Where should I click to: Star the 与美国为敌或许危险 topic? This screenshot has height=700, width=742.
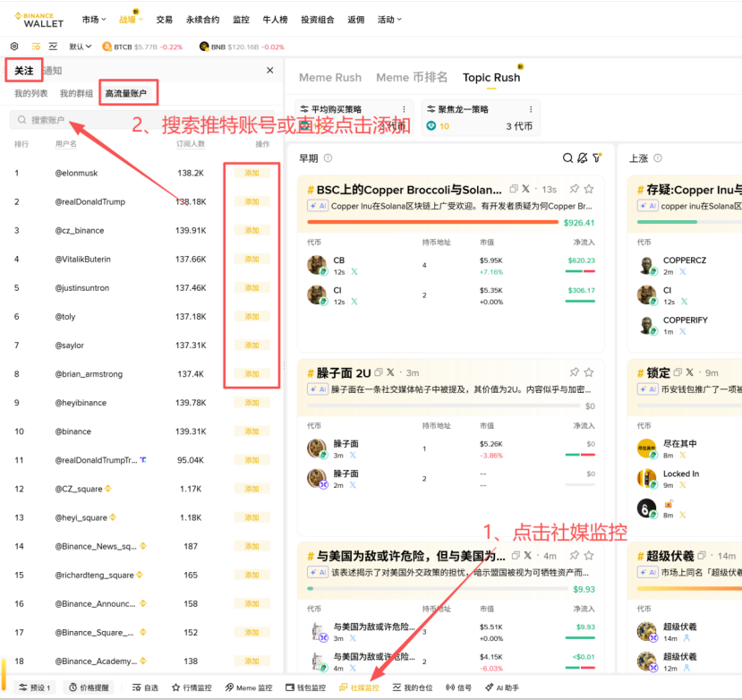pos(589,555)
